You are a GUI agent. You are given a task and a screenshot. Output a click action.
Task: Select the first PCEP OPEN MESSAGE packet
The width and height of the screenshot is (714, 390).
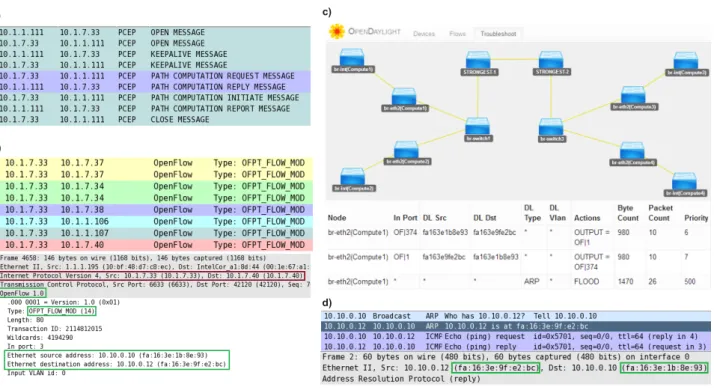pyautogui.click(x=155, y=32)
